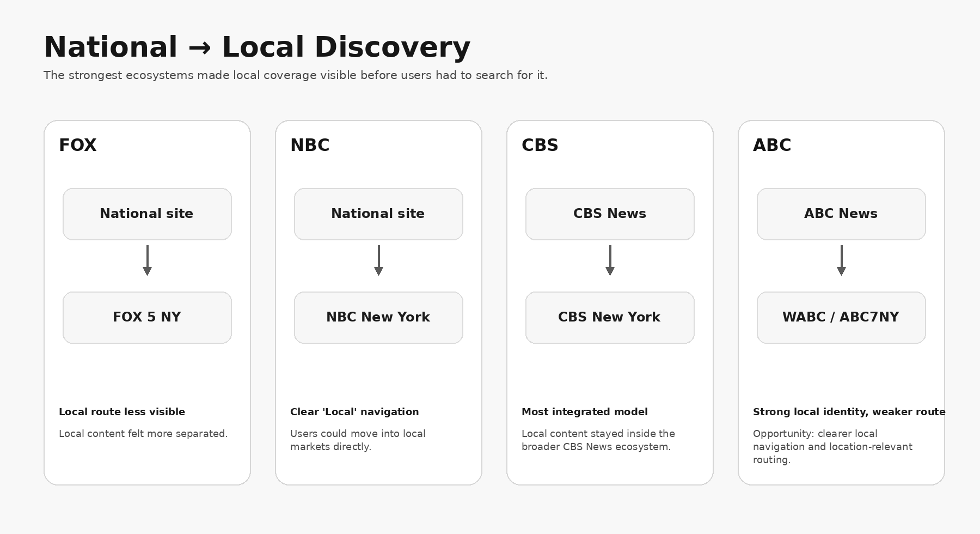This screenshot has height=534, width=980.
Task: Select the 'ABC News' box
Action: pyautogui.click(x=841, y=214)
